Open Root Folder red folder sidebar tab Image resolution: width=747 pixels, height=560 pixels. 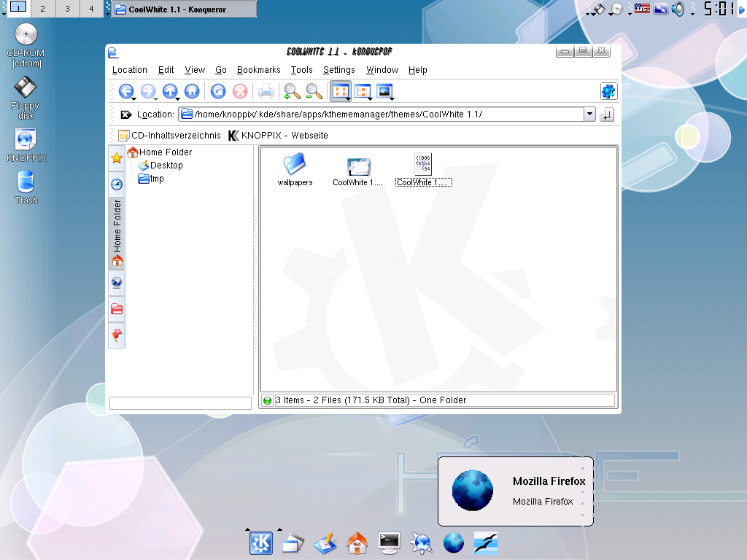point(117,309)
